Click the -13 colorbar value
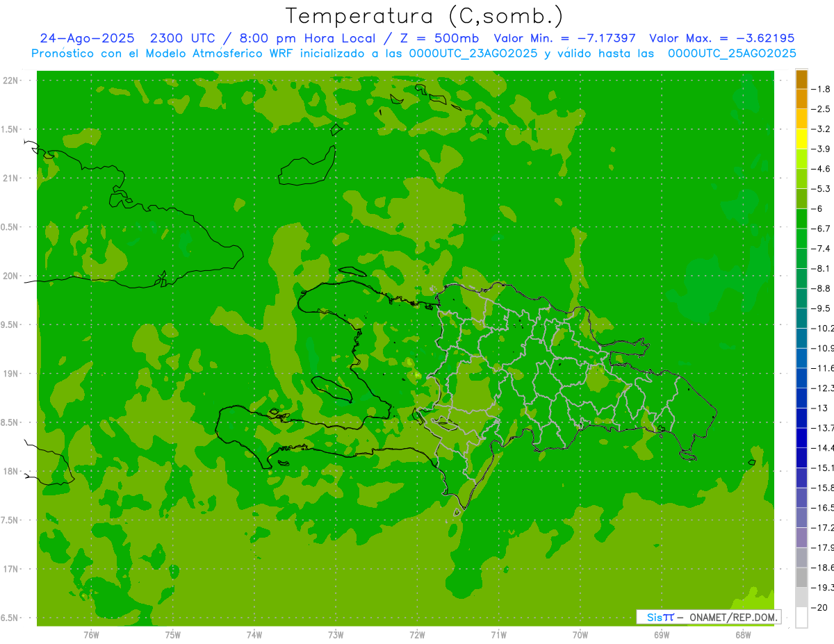This screenshot has width=834, height=644. pos(819,408)
